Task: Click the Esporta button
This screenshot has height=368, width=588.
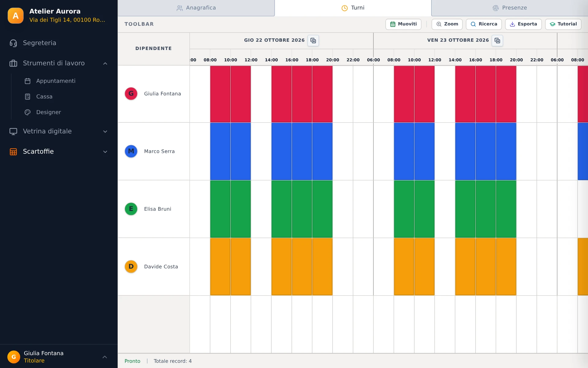Action: [x=523, y=24]
